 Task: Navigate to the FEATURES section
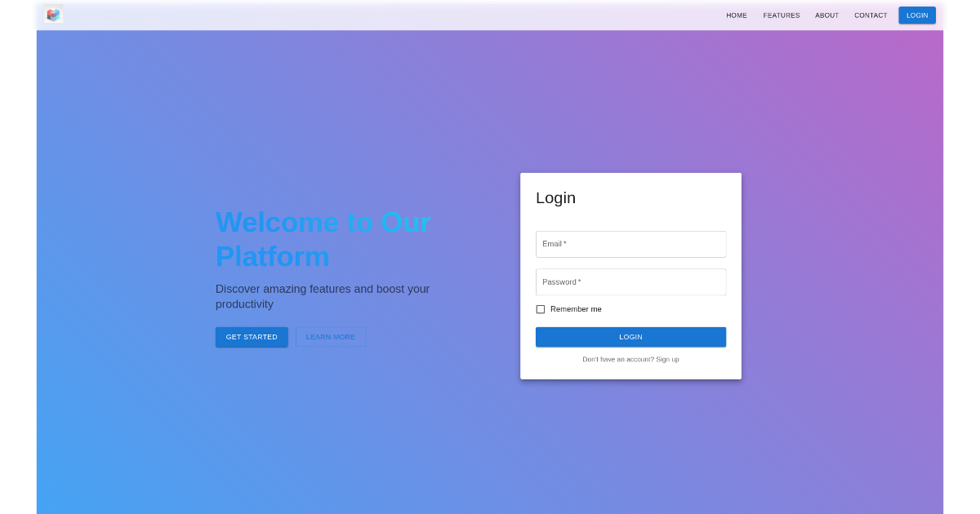[781, 15]
